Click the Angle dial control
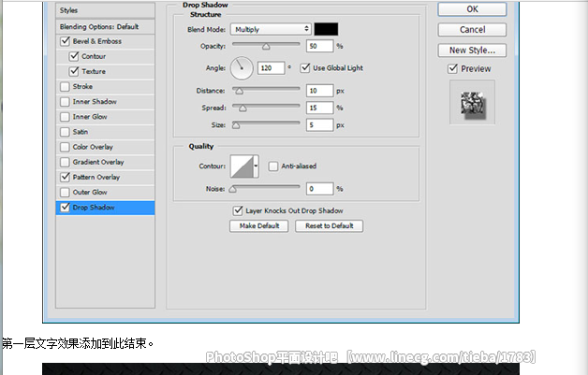This screenshot has width=588, height=375. click(242, 68)
